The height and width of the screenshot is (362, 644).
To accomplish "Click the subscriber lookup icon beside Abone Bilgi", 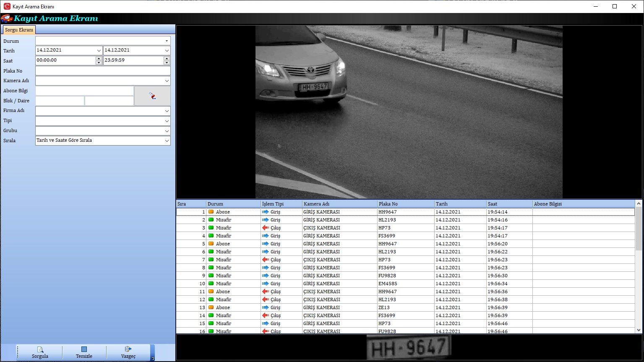I will [152, 96].
